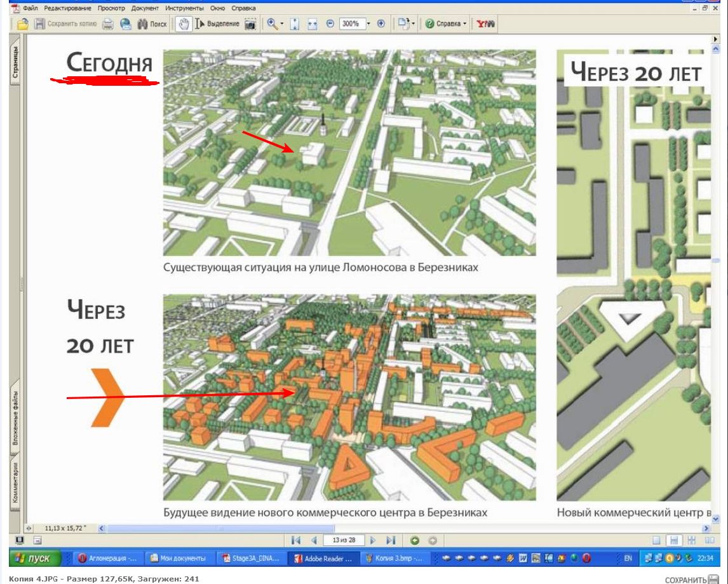The height and width of the screenshot is (584, 728).
Task: Activate the Выделение text selection tool
Action: [x=217, y=24]
